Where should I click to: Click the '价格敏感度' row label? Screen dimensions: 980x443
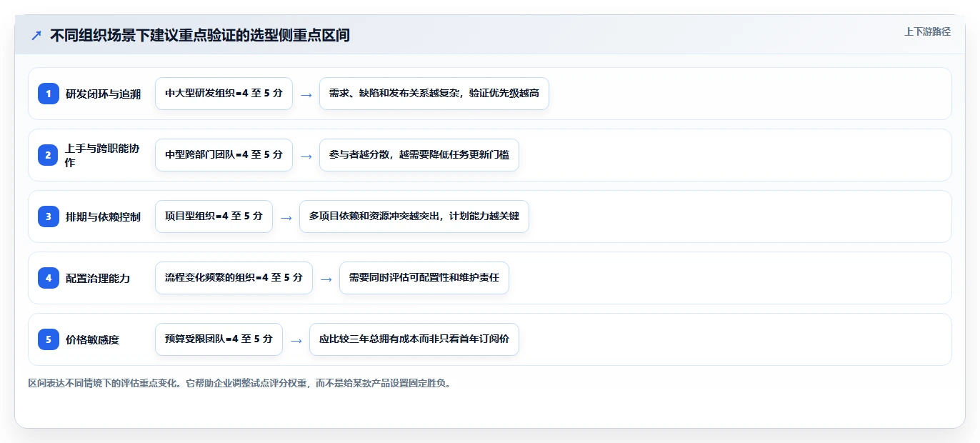pyautogui.click(x=93, y=339)
